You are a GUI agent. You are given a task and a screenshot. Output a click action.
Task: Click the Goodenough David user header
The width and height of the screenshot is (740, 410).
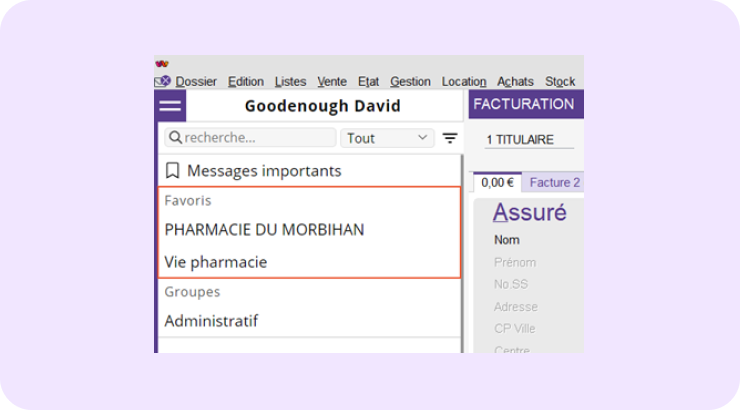(x=322, y=106)
